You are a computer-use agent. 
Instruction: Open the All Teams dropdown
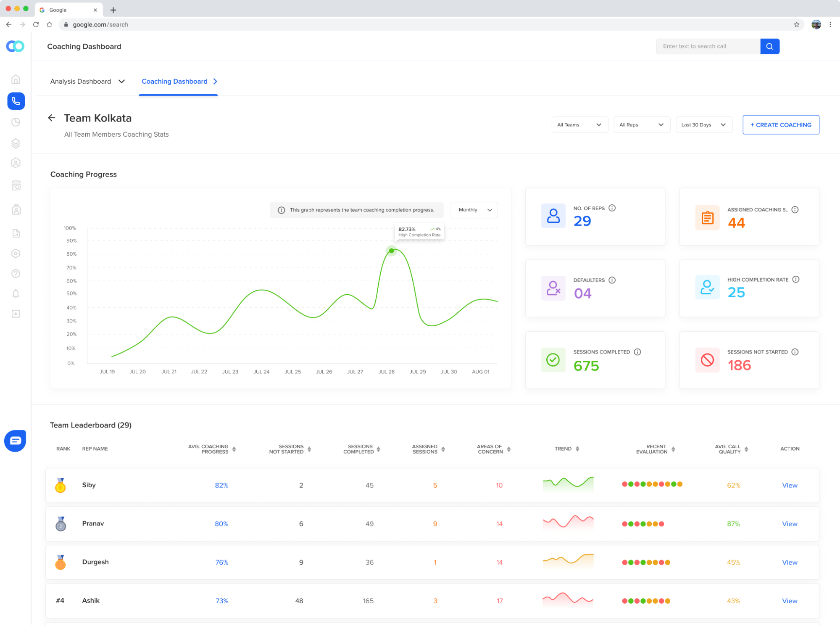(579, 125)
